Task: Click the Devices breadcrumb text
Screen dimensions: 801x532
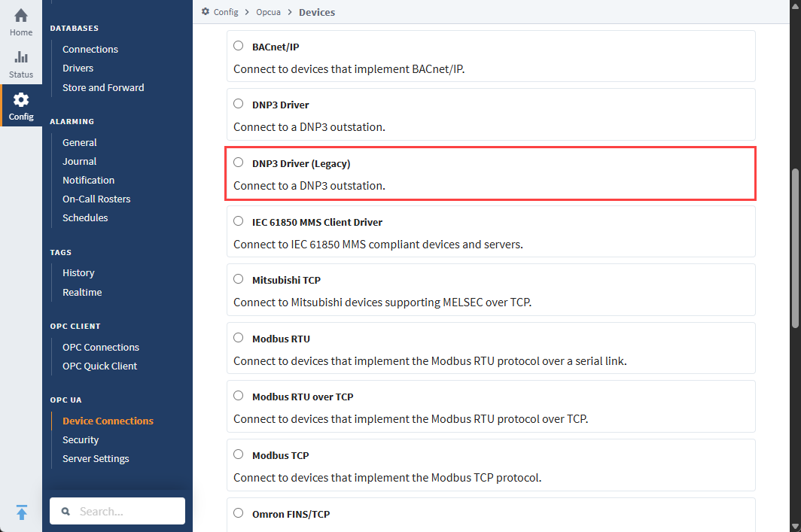Action: click(317, 12)
